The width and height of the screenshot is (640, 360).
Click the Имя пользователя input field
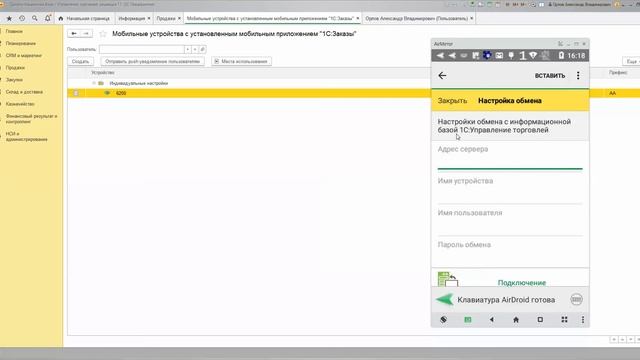pos(510,226)
